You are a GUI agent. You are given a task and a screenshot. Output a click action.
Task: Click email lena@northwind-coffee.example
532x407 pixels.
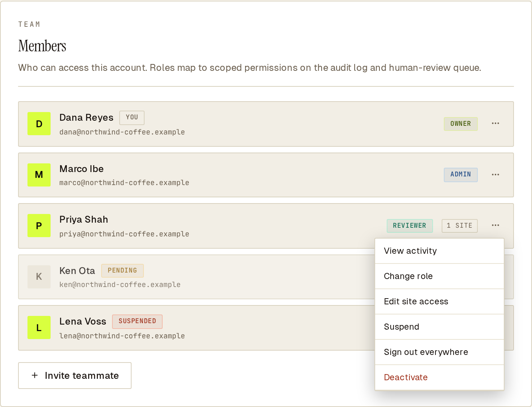[122, 336]
